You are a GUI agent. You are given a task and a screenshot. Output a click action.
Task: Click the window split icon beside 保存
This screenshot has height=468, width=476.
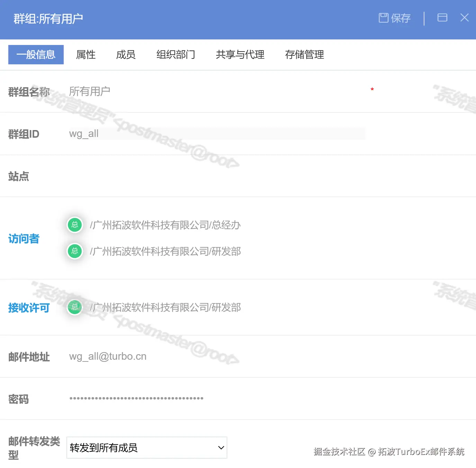(x=442, y=18)
